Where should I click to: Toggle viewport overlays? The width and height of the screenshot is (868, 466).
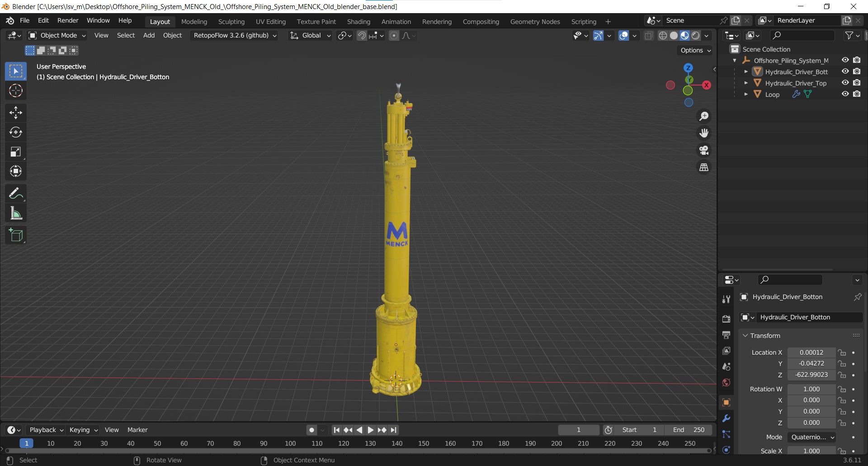tap(624, 36)
